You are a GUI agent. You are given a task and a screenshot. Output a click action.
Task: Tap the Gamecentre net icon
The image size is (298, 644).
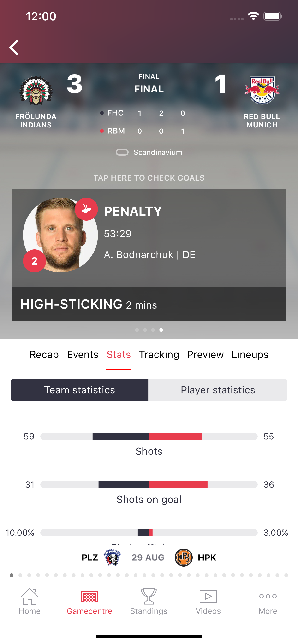(x=89, y=596)
